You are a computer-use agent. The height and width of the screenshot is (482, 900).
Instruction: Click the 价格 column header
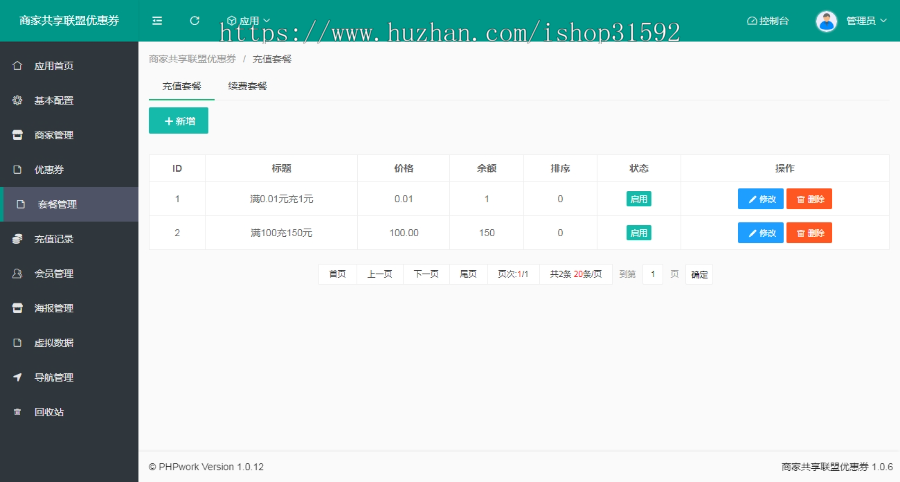(404, 168)
